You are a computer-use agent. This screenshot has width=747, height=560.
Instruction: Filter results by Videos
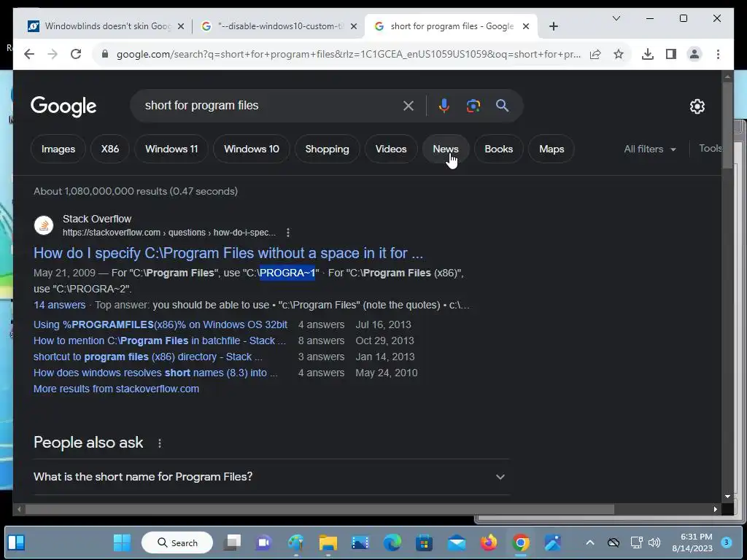pos(391,149)
